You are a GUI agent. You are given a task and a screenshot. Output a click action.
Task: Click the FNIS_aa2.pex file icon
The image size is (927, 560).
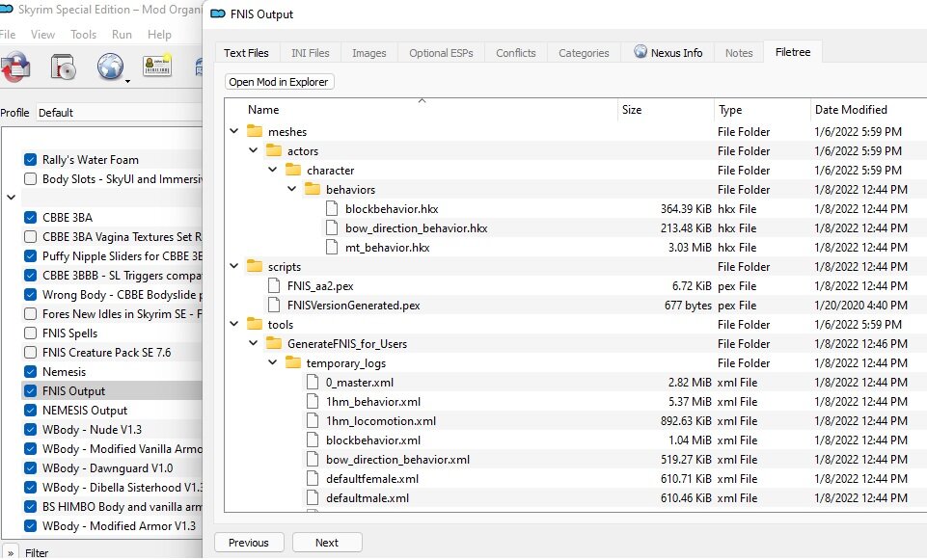(274, 286)
